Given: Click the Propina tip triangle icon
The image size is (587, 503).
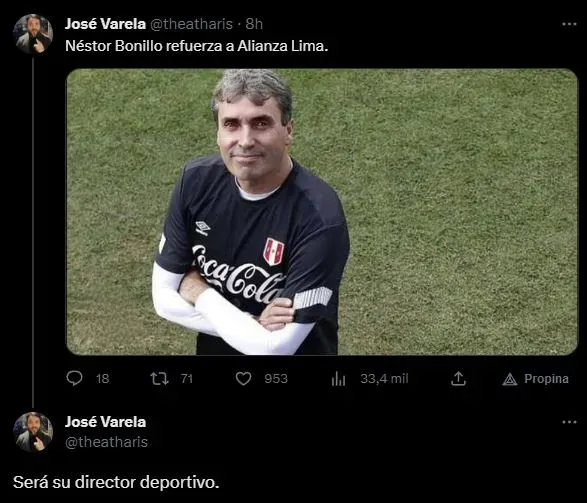Looking at the screenshot, I should [x=510, y=379].
